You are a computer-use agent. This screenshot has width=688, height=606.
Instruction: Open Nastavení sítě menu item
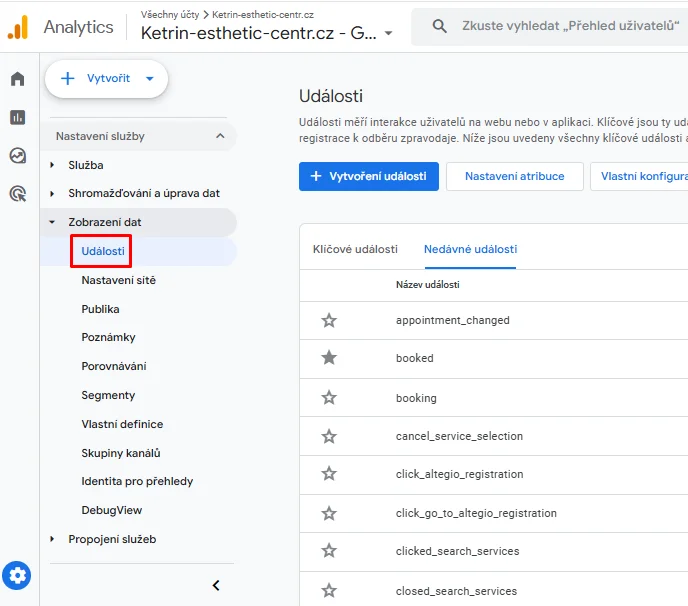click(x=118, y=280)
